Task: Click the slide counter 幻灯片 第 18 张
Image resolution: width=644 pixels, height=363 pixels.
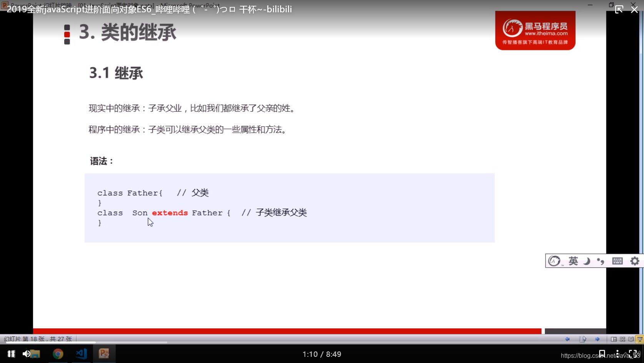Action: pyautogui.click(x=38, y=339)
